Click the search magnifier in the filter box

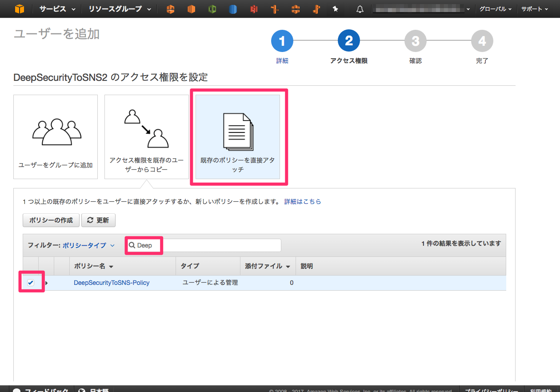pos(132,245)
